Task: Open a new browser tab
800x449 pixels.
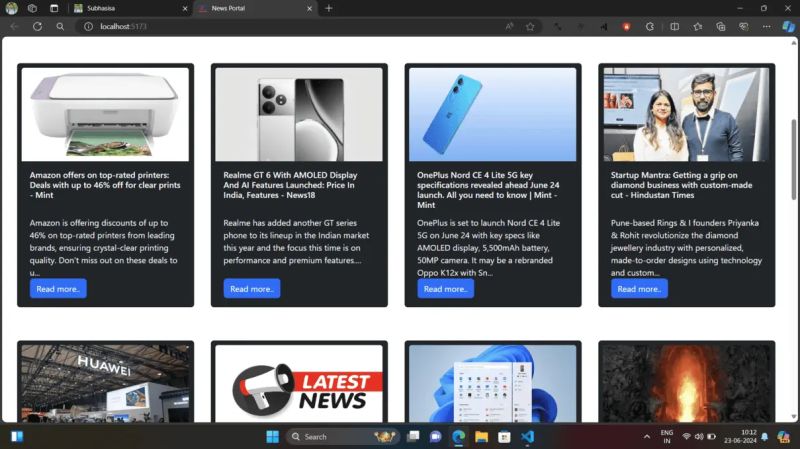Action: click(329, 8)
